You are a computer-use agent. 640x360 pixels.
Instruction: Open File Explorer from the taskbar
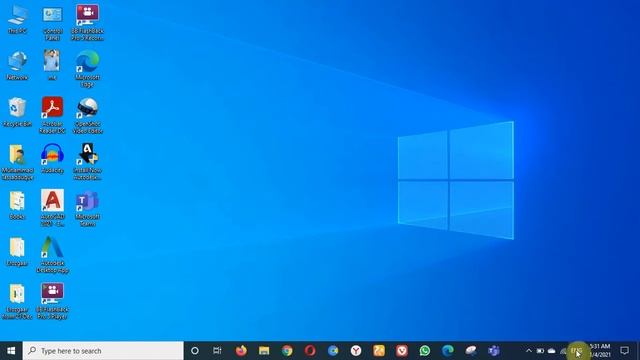[264, 351]
